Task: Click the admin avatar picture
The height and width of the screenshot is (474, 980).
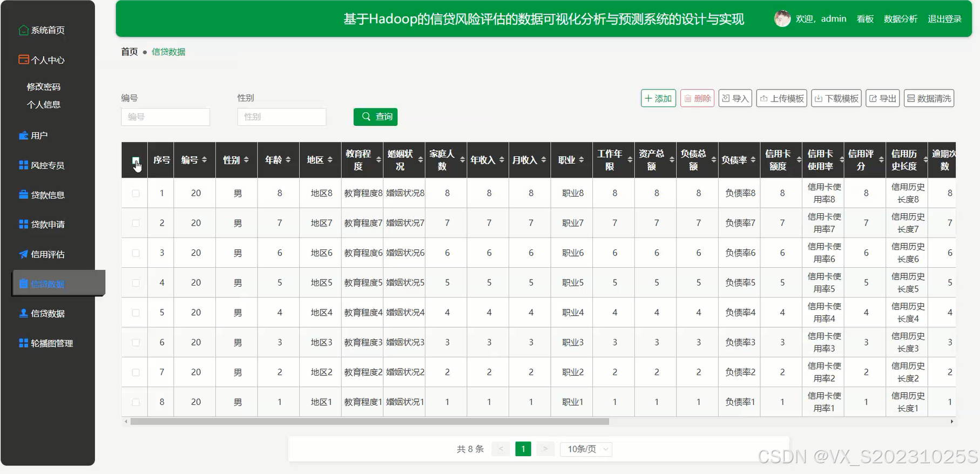Action: pos(782,19)
